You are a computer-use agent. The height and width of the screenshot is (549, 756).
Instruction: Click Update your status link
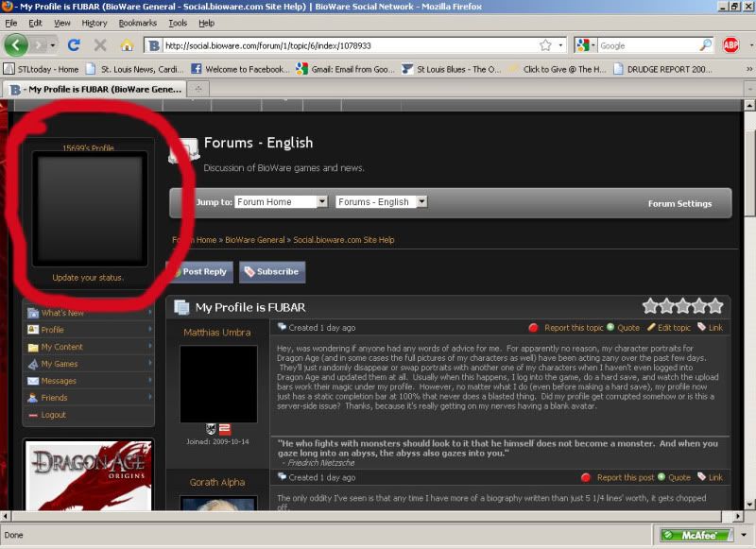(88, 278)
